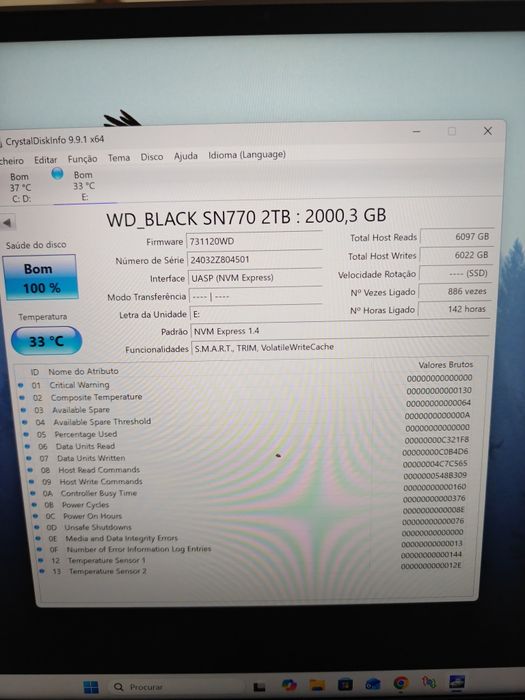525x700 pixels.
Task: Select the Power Cycles attribute row
Action: pyautogui.click(x=249, y=503)
